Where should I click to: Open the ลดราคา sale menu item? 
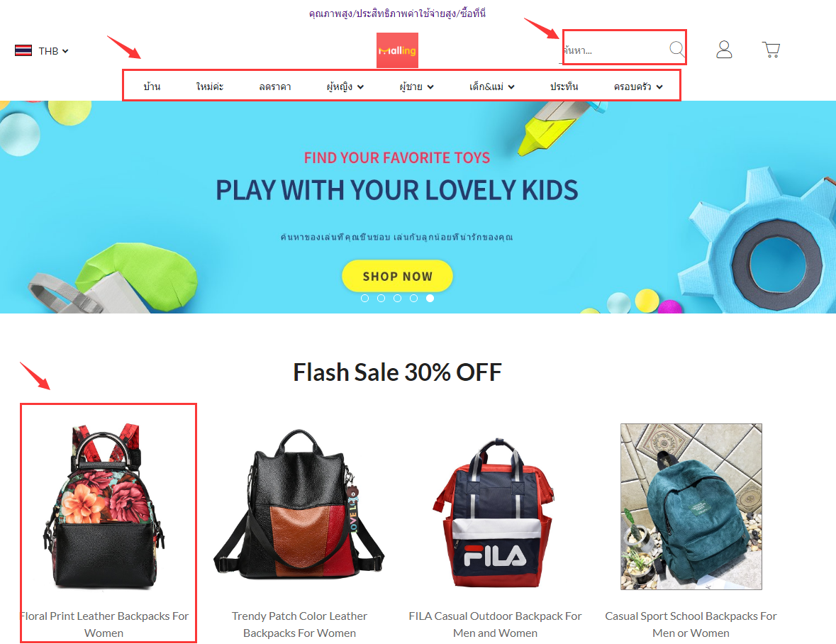tap(275, 87)
